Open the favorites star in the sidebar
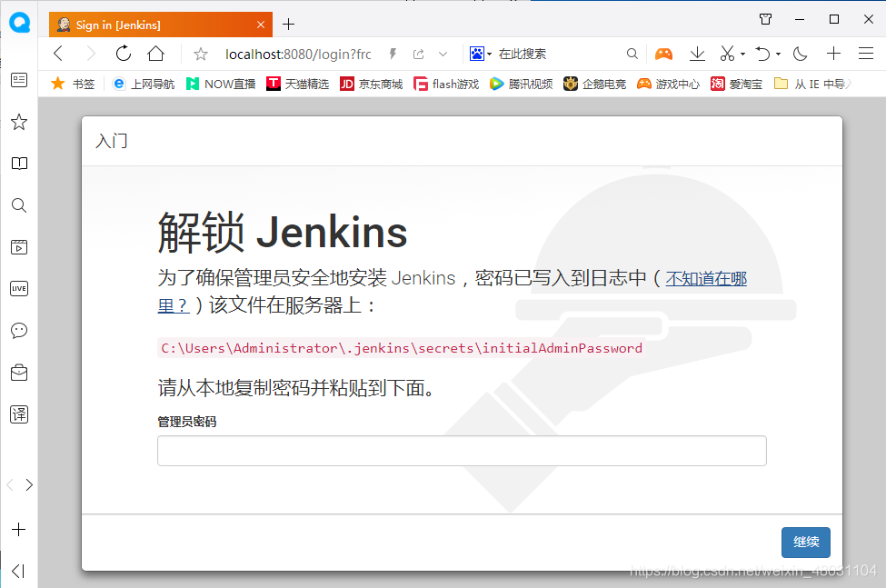Viewport: 886px width, 588px height. [x=19, y=122]
